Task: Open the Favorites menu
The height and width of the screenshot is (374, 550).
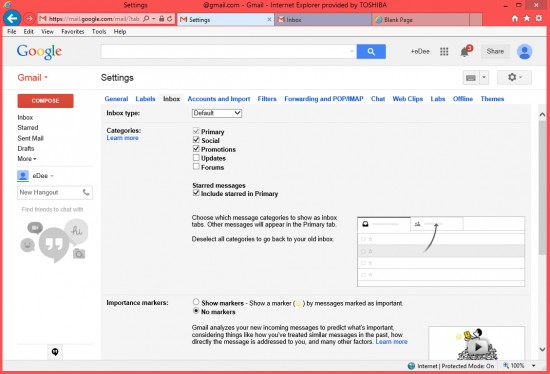Action: pos(73,32)
